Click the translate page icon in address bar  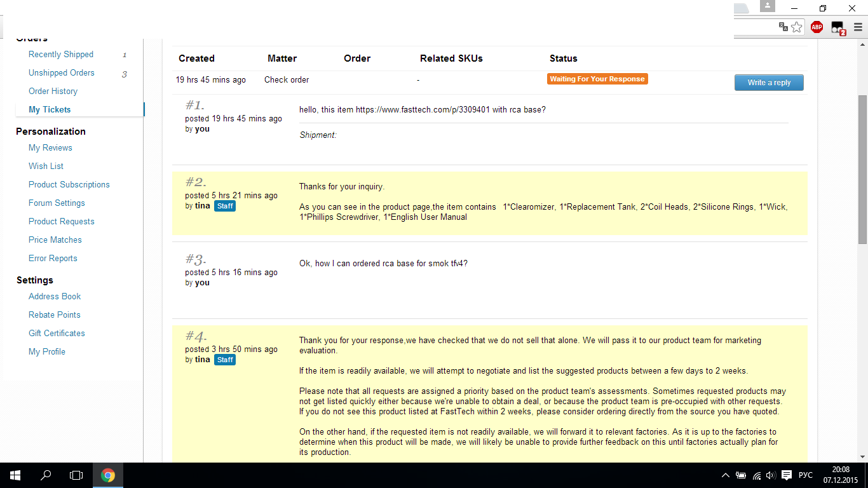coord(783,27)
